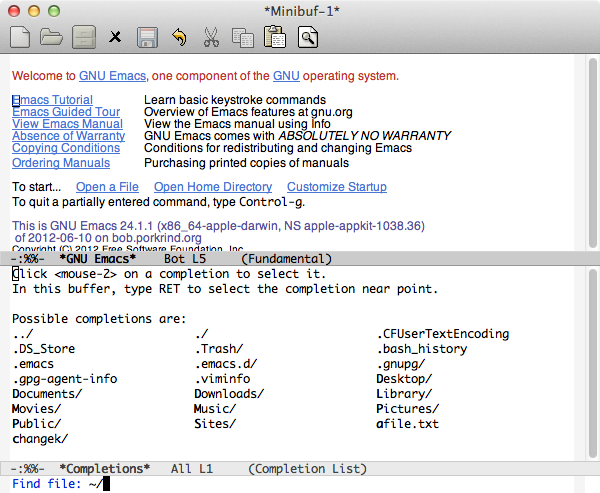The image size is (600, 493).
Task: Click the New File toolbar icon
Action: point(20,37)
